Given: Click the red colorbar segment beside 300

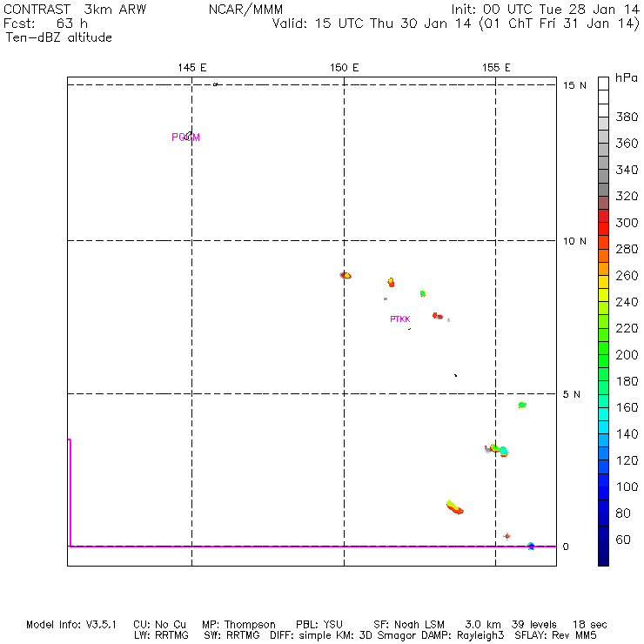Looking at the screenshot, I should point(603,229).
